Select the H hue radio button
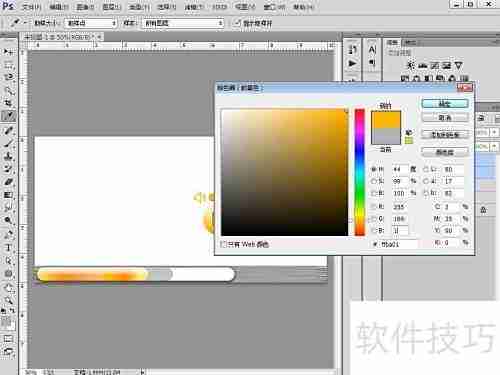The image size is (500, 375). (374, 169)
